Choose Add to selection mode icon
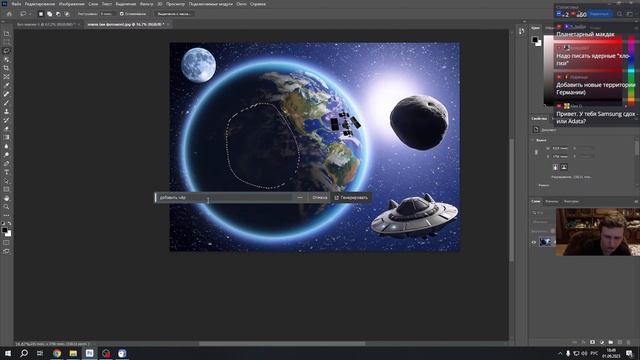The height and width of the screenshot is (360, 640). tap(49, 14)
